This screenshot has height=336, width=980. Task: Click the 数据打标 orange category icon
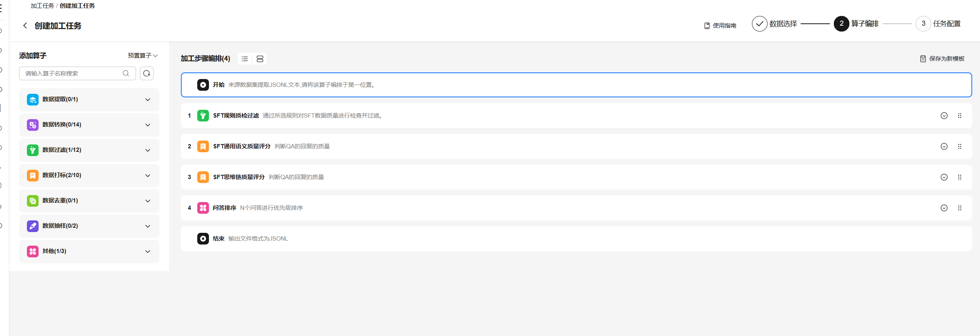click(33, 176)
